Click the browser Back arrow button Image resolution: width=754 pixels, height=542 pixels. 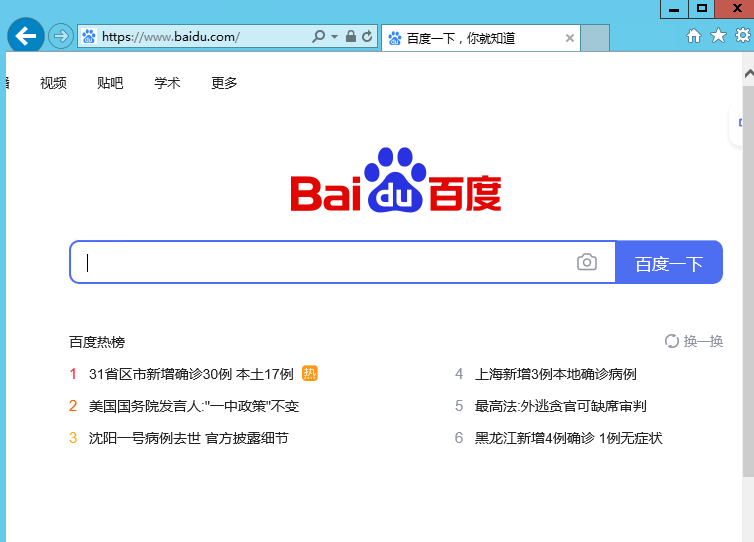point(26,36)
